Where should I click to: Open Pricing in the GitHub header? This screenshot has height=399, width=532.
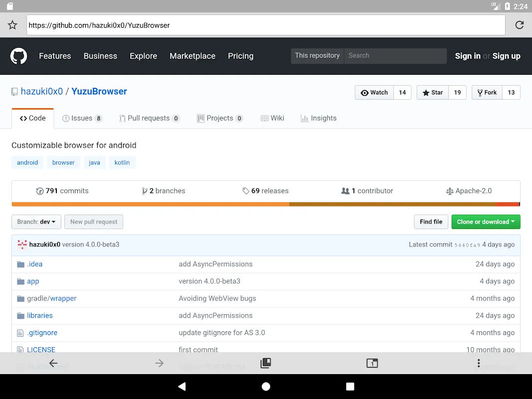pos(240,56)
